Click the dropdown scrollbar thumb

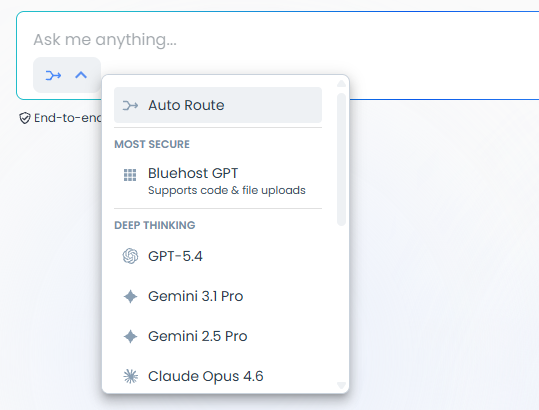point(341,159)
